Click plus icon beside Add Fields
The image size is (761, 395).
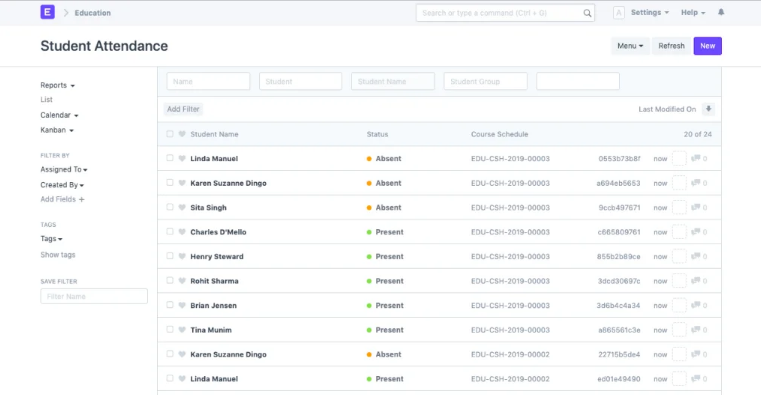click(82, 199)
